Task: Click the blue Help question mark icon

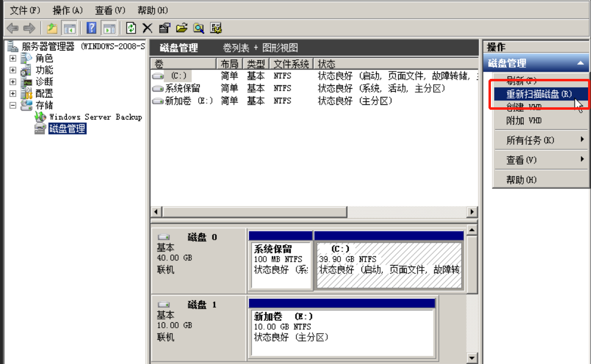Action: click(x=91, y=28)
